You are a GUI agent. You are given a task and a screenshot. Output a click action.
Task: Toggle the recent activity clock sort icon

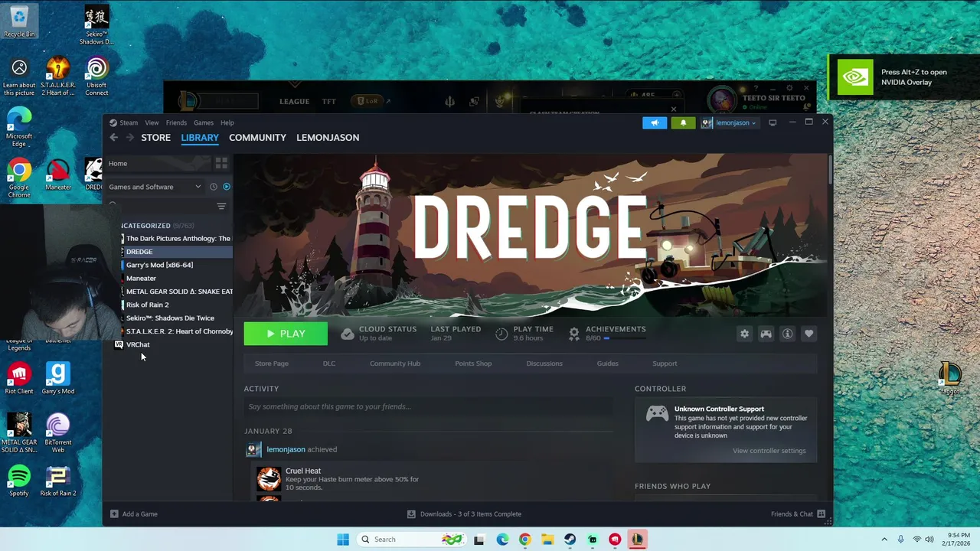214,187
